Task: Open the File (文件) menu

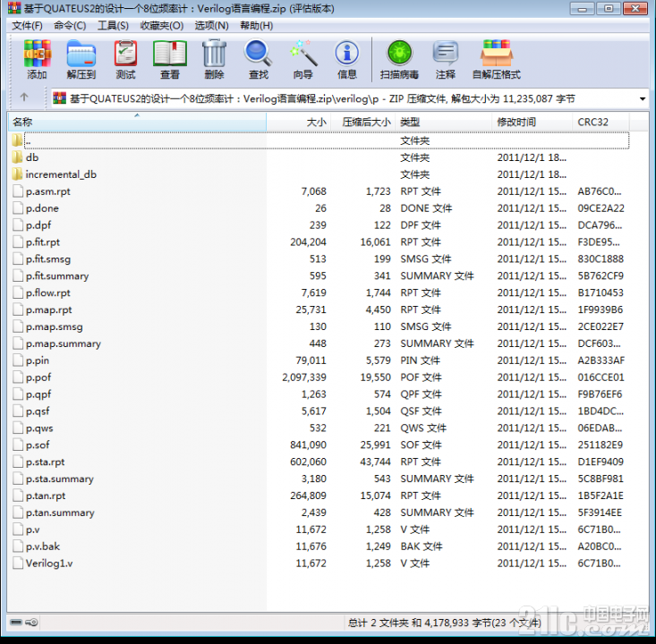Action: point(27,26)
